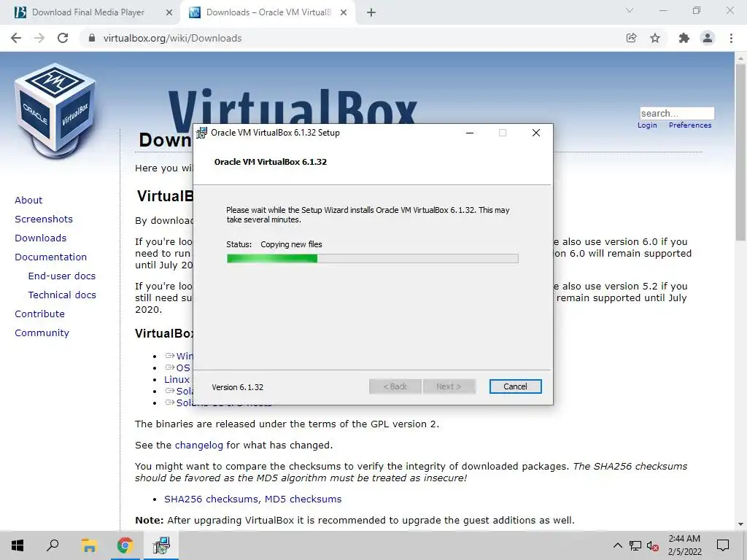The height and width of the screenshot is (560, 747).
Task: Bookmark this page with the star
Action: click(x=655, y=38)
